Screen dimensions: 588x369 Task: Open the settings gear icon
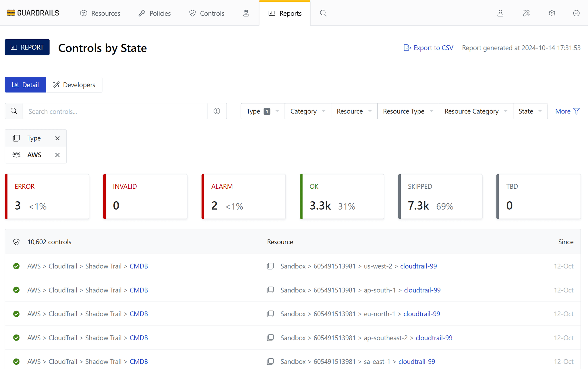click(552, 13)
